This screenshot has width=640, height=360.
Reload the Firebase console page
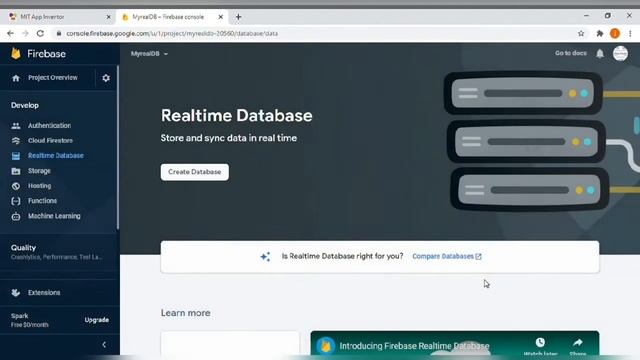(x=40, y=33)
